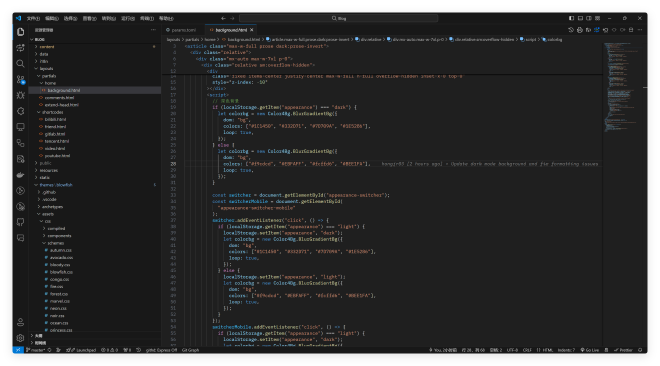Click the Git Graph status bar button
Image resolution: width=660 pixels, height=366 pixels.
[190, 350]
